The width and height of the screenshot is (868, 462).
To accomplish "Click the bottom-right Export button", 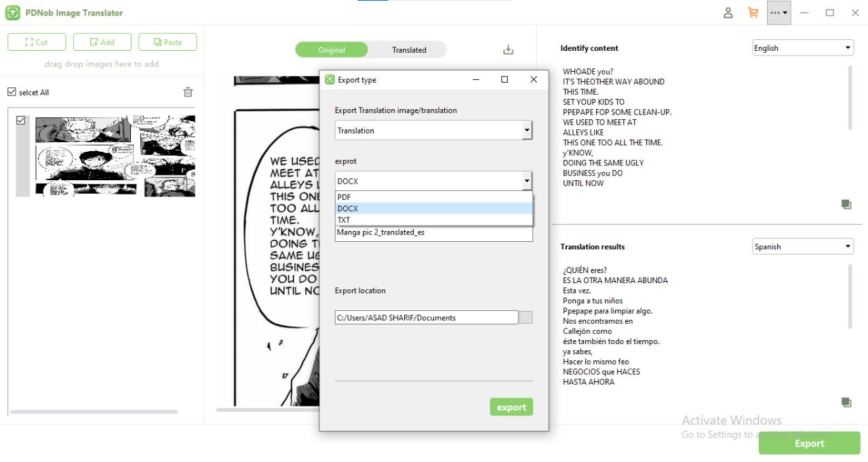I will (x=809, y=444).
